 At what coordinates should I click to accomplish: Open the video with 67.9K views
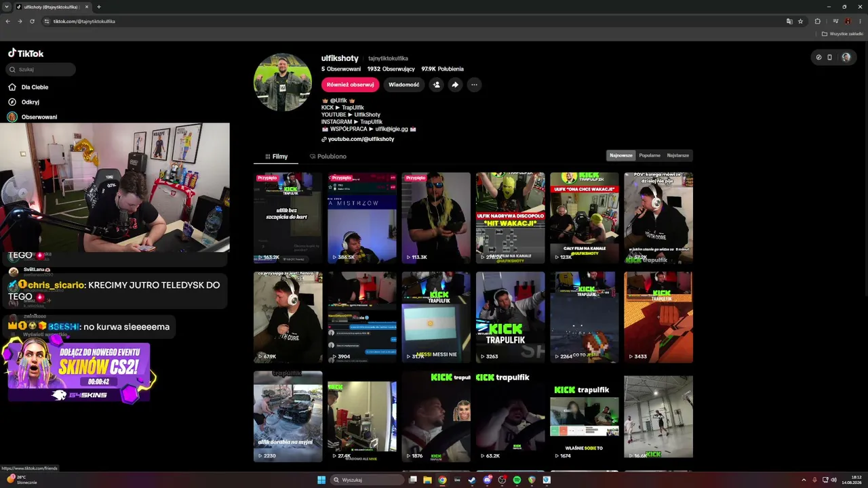(x=288, y=317)
